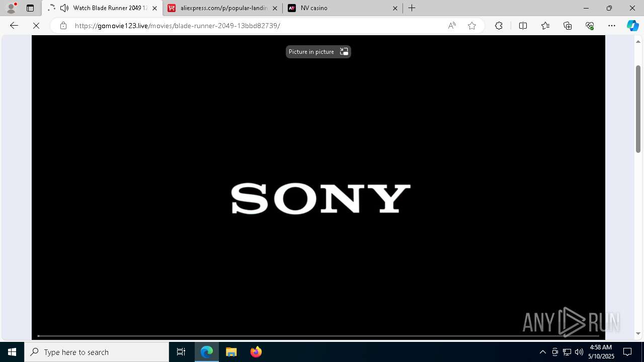
Task: Show hidden system tray icons
Action: pos(542,352)
